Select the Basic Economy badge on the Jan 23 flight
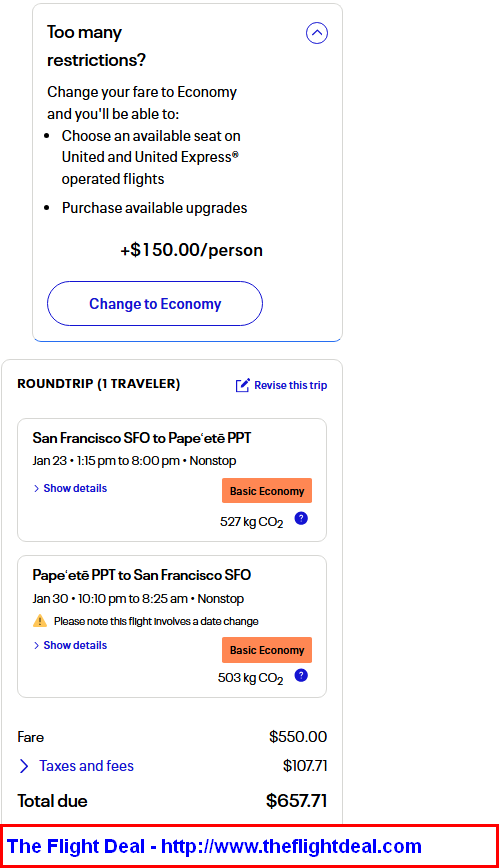Viewport: 499px width, 868px height. tap(267, 491)
